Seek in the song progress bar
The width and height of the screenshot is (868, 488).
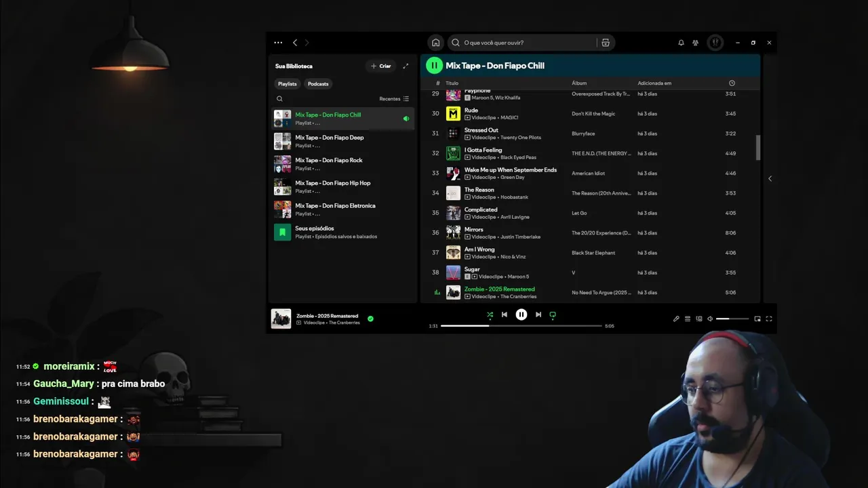tap(521, 326)
